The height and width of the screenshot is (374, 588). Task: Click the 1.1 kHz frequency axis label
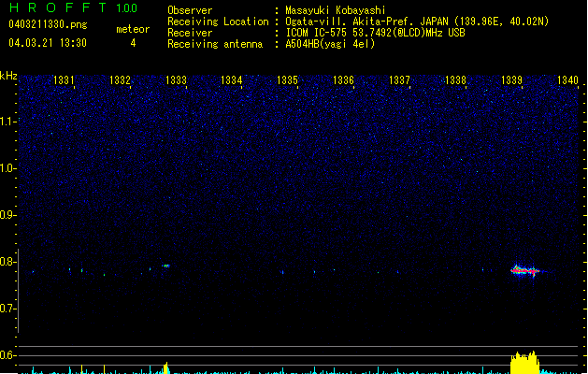point(7,122)
